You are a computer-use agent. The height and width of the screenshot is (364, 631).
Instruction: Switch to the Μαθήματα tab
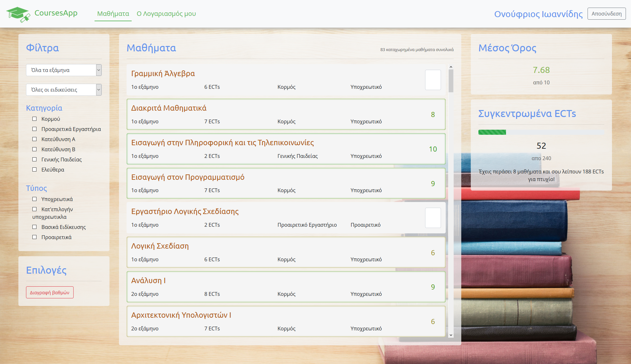[x=113, y=14]
